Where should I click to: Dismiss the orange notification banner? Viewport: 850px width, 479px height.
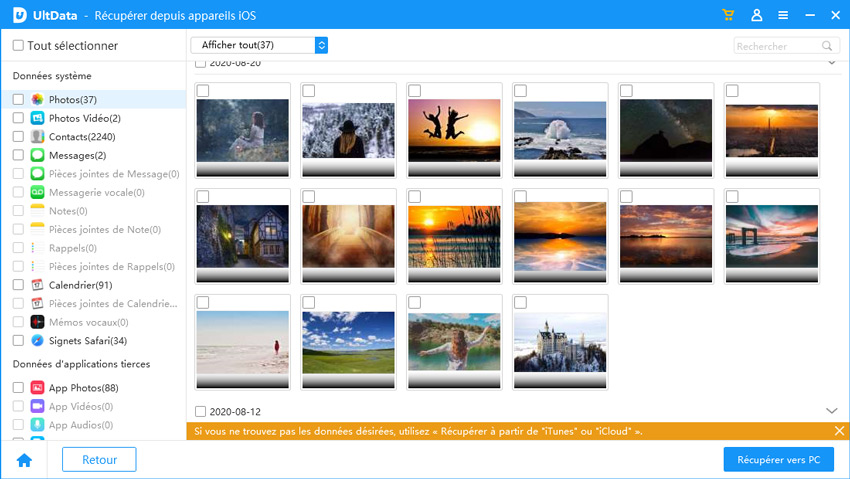839,431
